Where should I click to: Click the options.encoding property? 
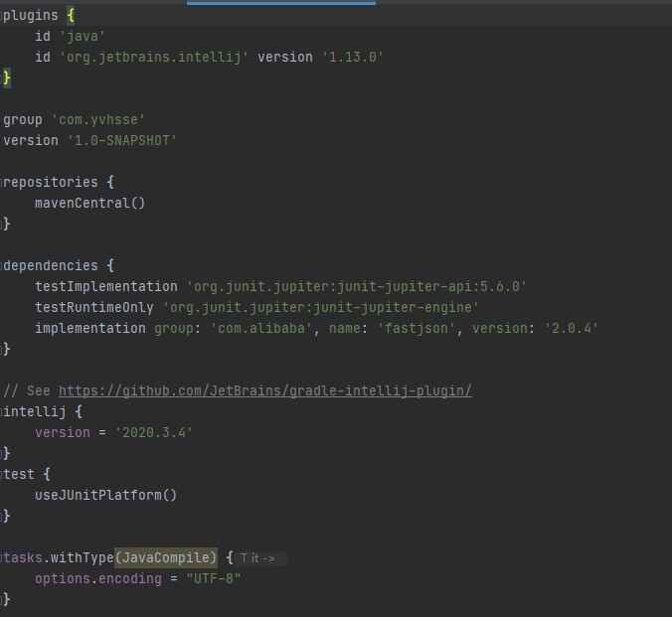point(98,579)
